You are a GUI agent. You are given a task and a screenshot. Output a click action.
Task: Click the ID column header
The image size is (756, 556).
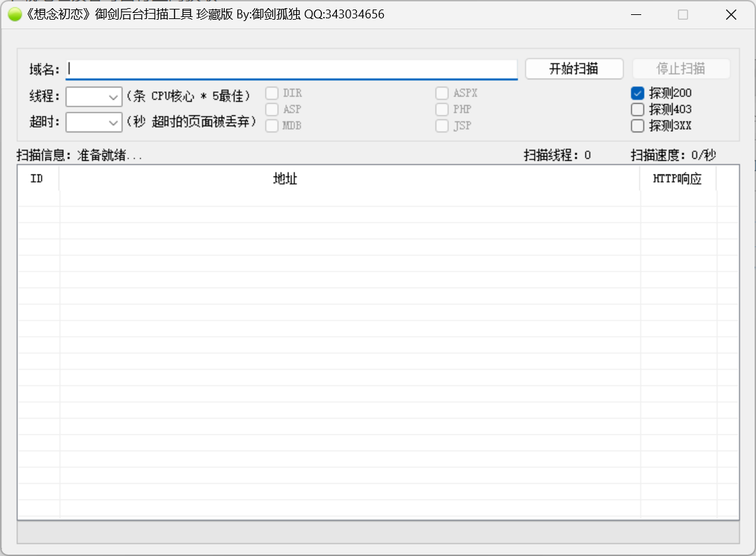(37, 179)
